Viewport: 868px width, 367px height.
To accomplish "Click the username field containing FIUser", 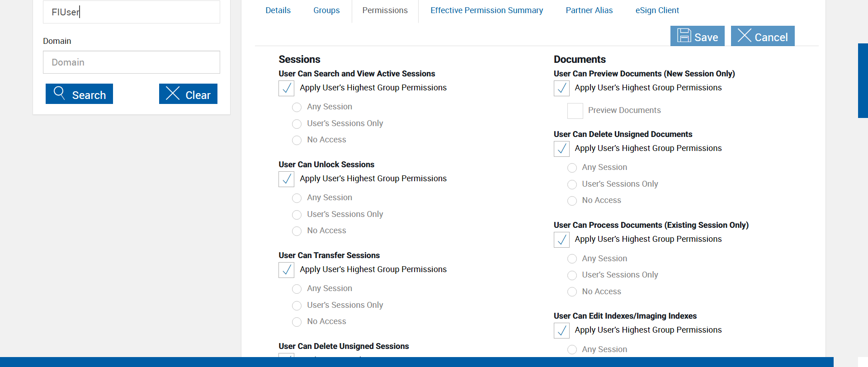I will pyautogui.click(x=132, y=12).
